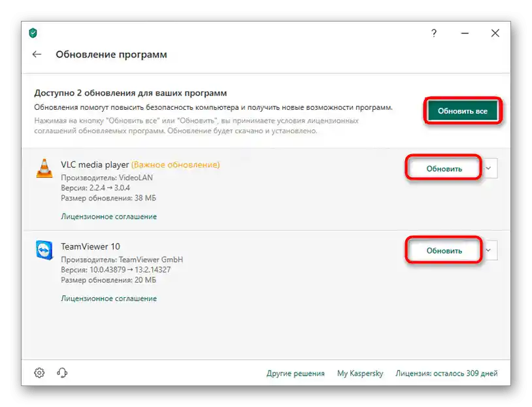Close the Kaspersky window
The image size is (532, 407).
coord(495,33)
